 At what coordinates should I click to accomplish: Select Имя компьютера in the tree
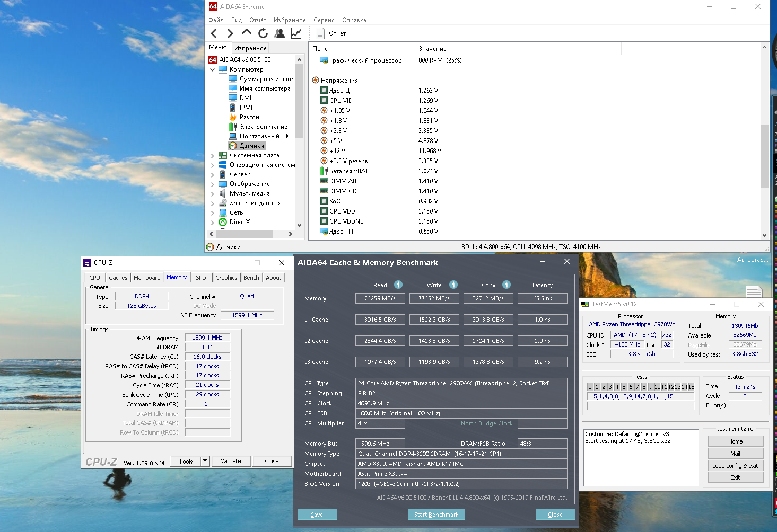(260, 88)
